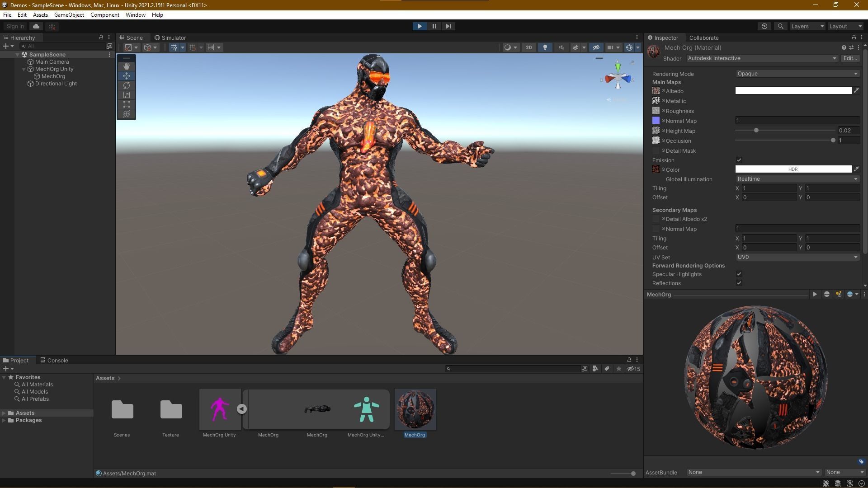Open the Layers dropdown
This screenshot has width=868, height=488.
[807, 26]
